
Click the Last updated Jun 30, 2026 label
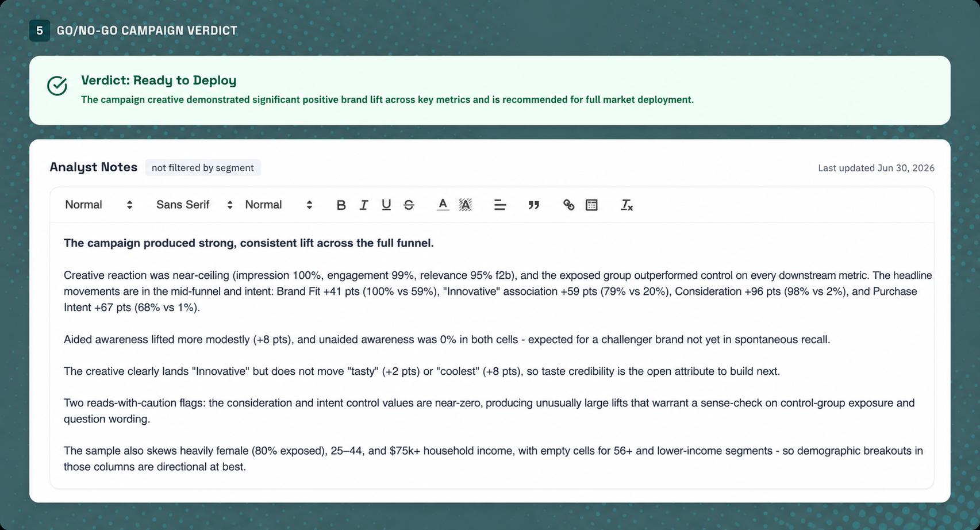[876, 168]
